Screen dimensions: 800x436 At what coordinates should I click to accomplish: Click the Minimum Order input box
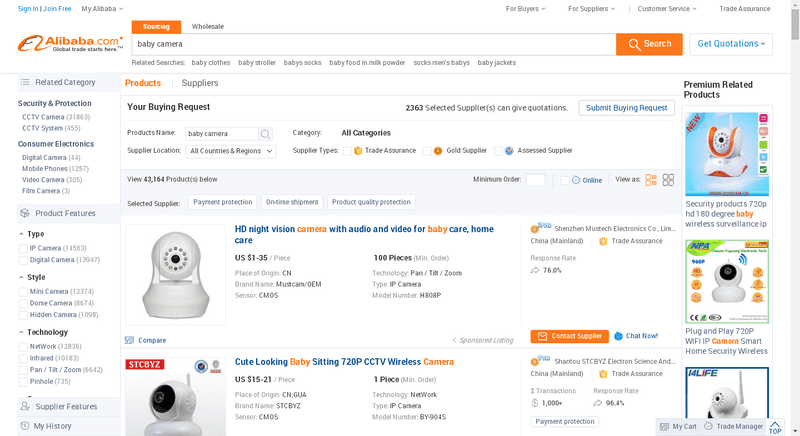[535, 180]
